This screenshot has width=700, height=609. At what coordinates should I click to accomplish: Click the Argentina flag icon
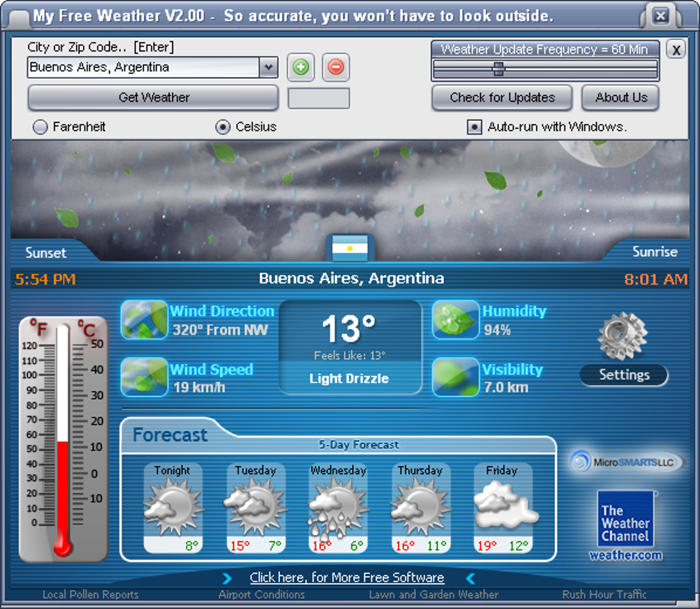[x=350, y=248]
